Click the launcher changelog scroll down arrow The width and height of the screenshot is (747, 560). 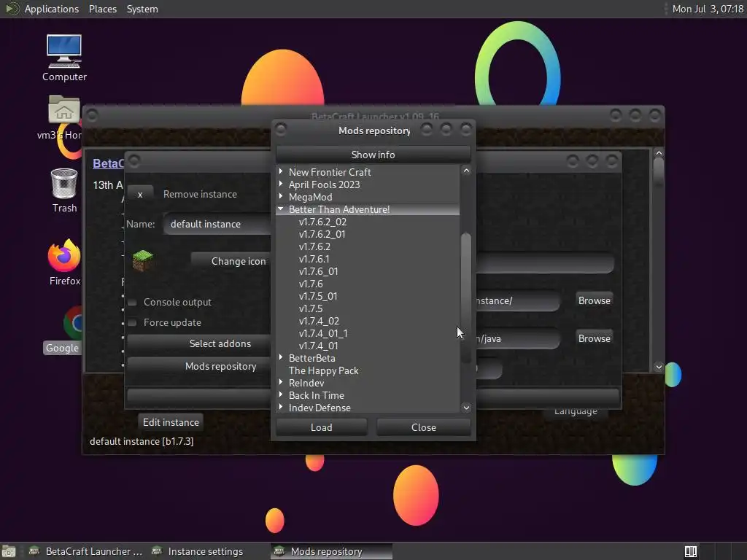659,367
